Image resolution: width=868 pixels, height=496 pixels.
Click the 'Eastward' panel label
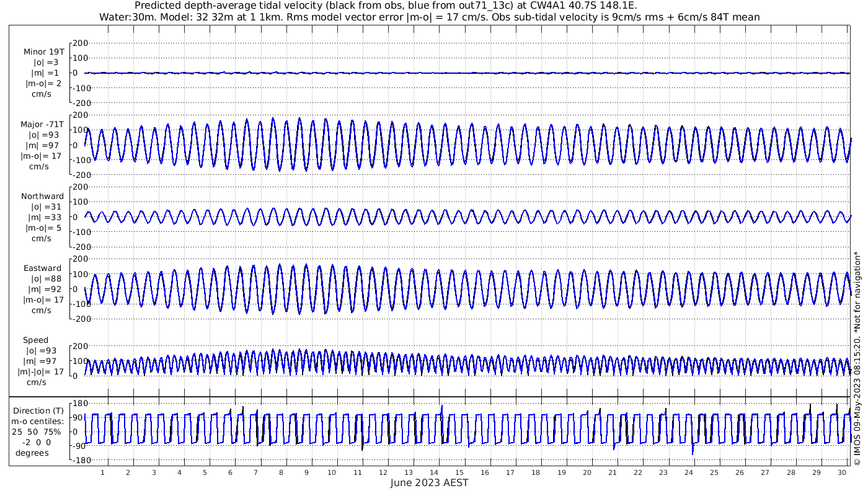[43, 268]
